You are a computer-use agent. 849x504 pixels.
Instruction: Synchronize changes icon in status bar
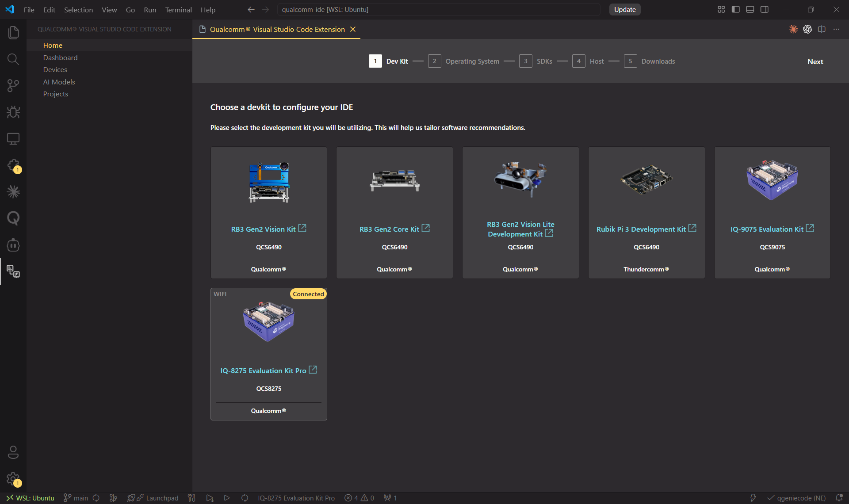96,498
